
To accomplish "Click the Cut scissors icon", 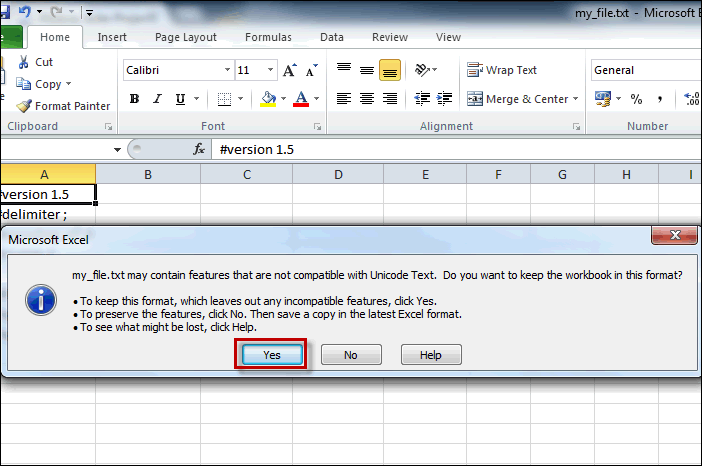I will click(x=24, y=62).
